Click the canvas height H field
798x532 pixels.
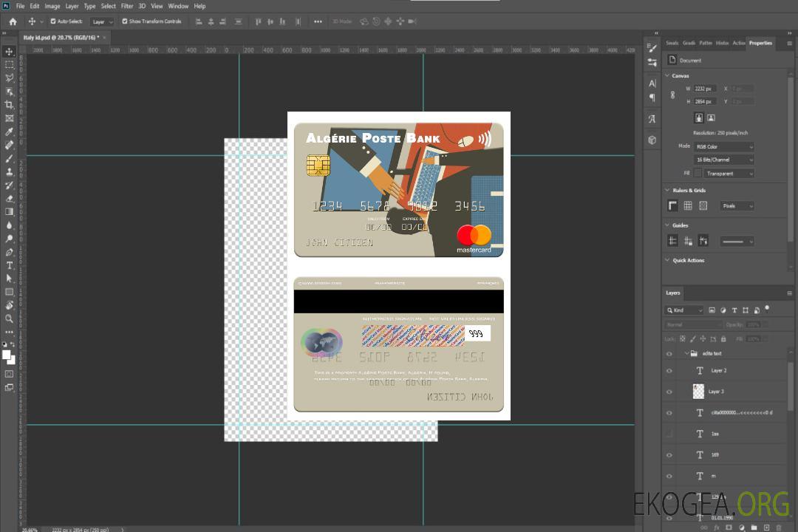705,101
